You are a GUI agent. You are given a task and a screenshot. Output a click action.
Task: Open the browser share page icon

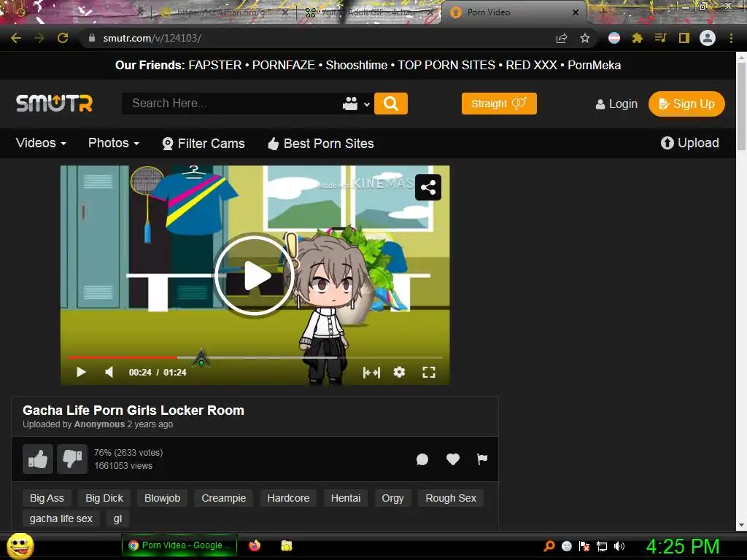tap(562, 38)
